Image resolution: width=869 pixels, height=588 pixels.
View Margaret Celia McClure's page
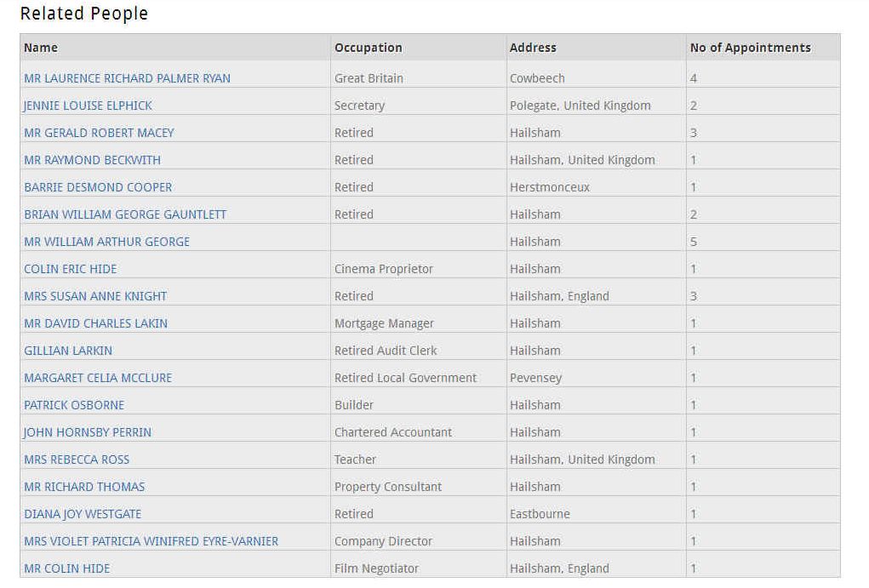click(x=98, y=378)
